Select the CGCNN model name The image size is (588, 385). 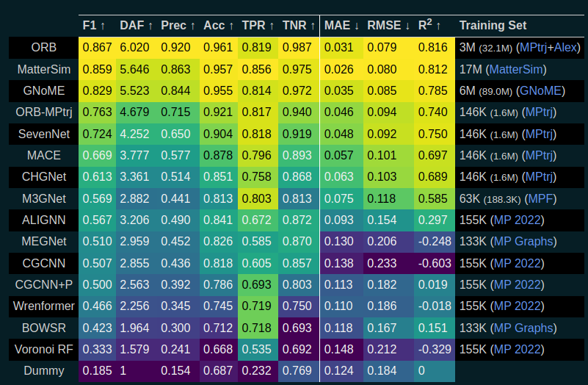(x=44, y=263)
